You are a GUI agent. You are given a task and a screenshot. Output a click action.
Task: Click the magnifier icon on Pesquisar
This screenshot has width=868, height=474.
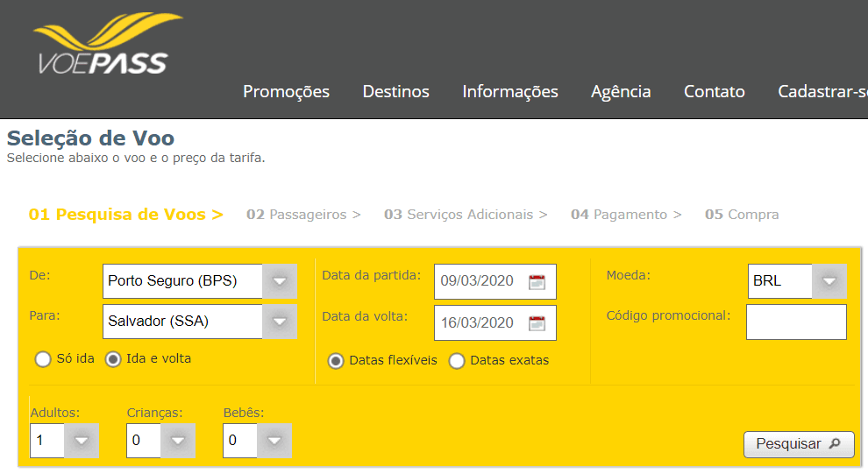tap(835, 443)
